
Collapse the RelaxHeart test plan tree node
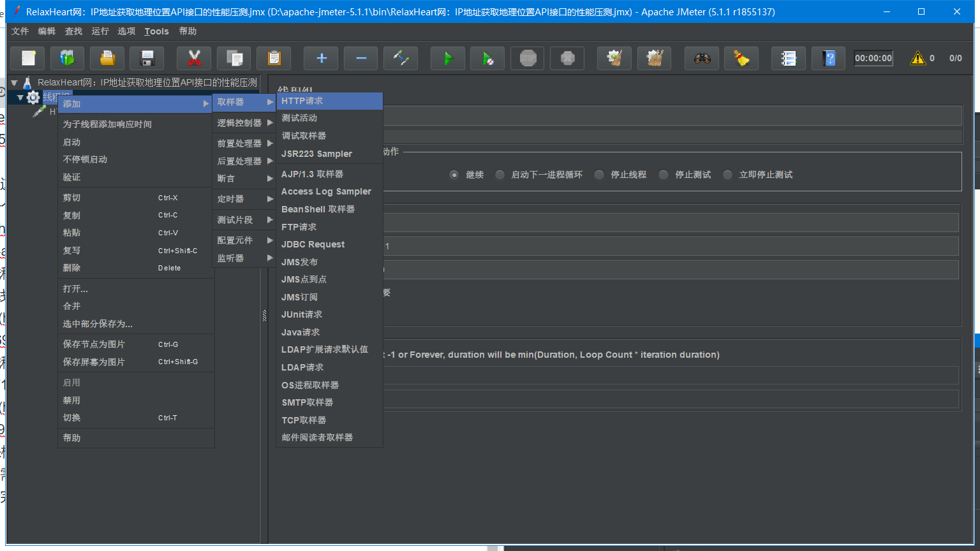point(14,83)
